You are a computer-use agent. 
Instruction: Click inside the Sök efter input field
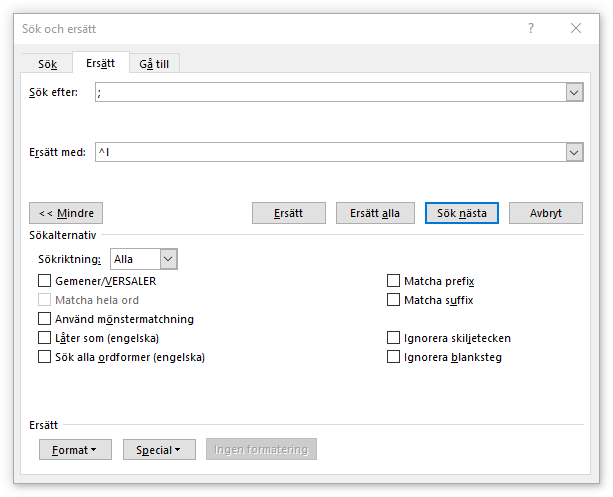(x=330, y=92)
